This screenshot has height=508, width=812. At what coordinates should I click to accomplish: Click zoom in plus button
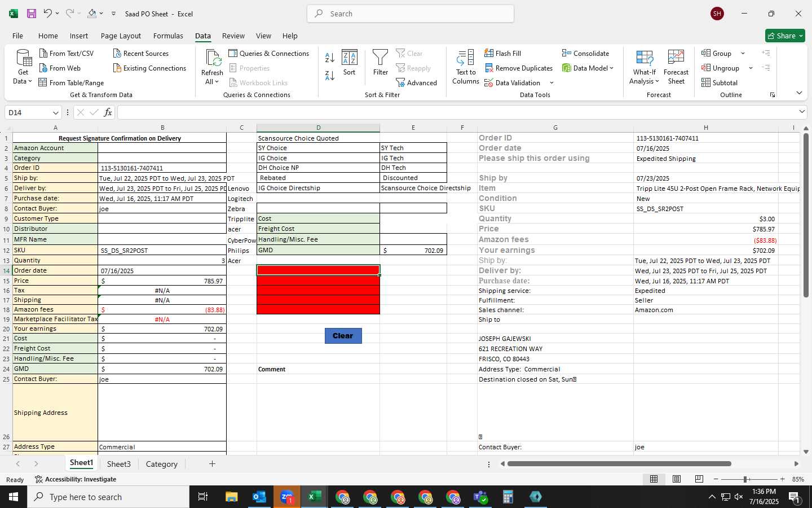point(782,479)
